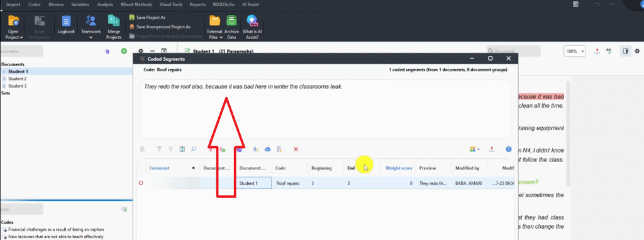This screenshot has height=240, width=644.
Task: Select Student 2 in Documents tree
Action: 17,79
